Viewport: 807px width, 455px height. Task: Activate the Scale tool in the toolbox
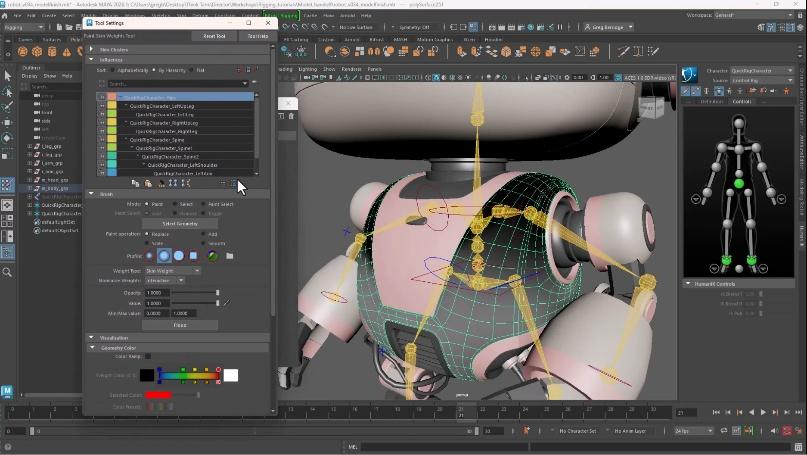tap(7, 153)
